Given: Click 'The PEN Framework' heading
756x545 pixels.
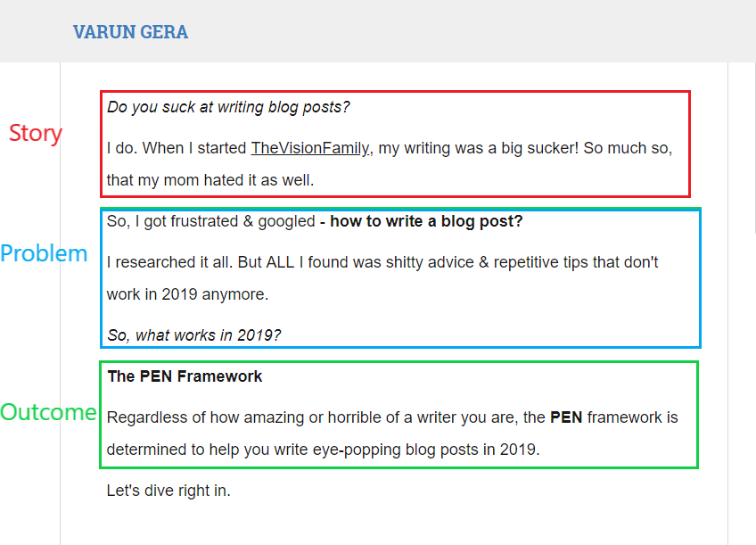Looking at the screenshot, I should tap(185, 376).
